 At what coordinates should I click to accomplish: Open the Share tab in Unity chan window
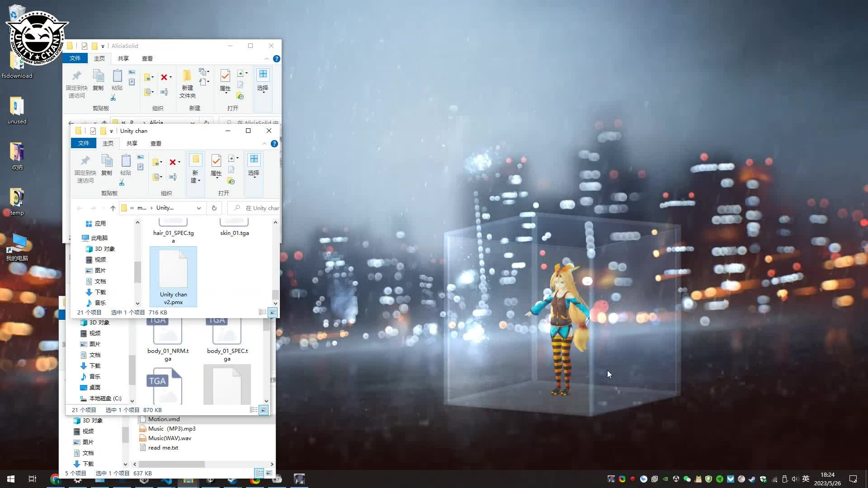tap(132, 143)
